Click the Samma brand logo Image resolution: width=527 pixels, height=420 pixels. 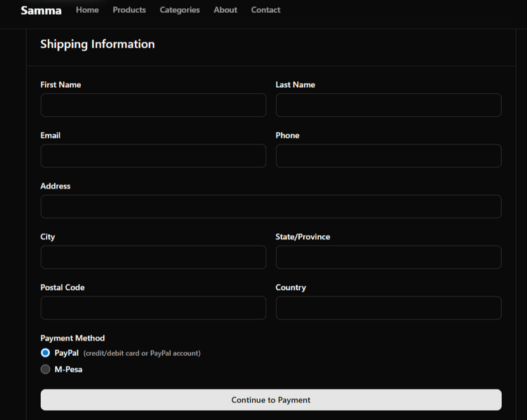coord(41,10)
